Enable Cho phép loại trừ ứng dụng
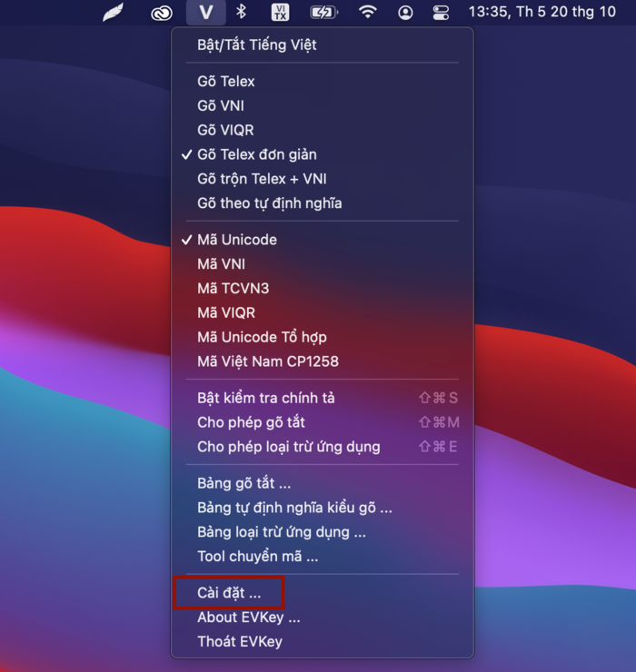This screenshot has height=672, width=636. (323, 447)
